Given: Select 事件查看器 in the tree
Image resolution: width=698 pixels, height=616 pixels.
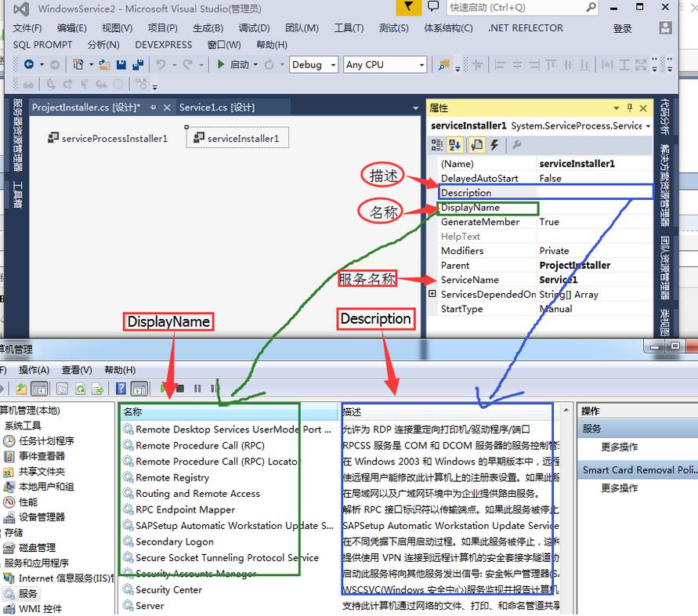Looking at the screenshot, I should tap(42, 456).
